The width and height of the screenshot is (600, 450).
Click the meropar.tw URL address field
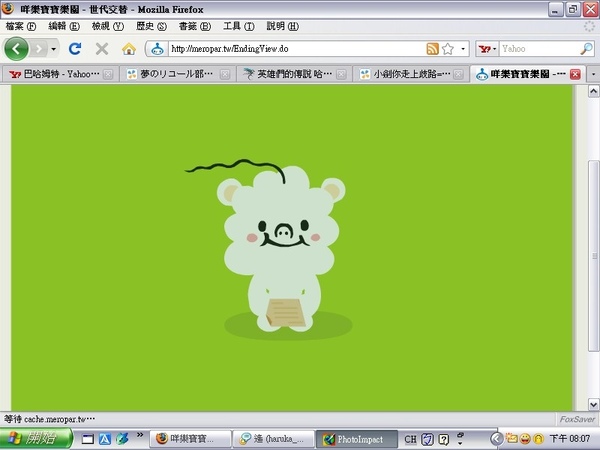pyautogui.click(x=296, y=49)
